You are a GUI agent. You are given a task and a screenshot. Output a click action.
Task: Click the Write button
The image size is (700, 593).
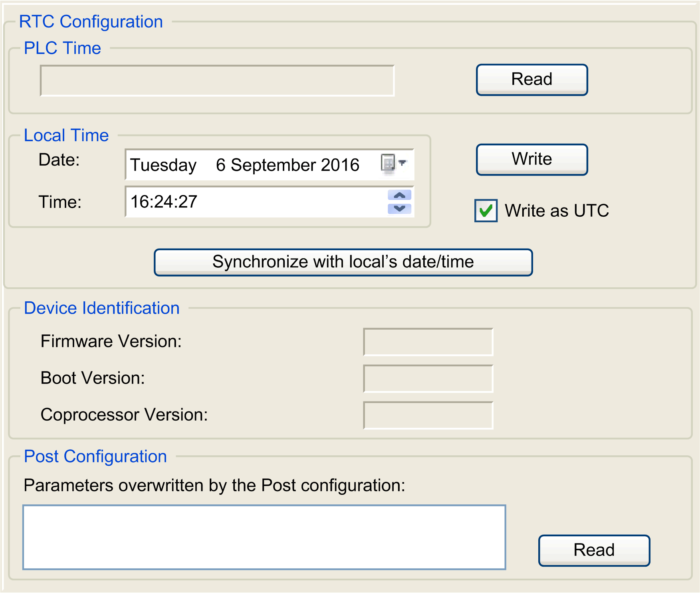click(x=532, y=159)
